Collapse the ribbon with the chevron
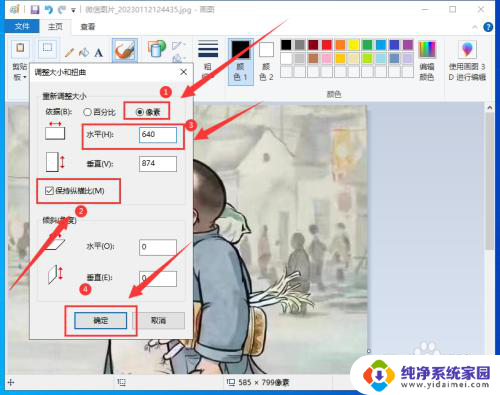Image resolution: width=500 pixels, height=395 pixels. (475, 27)
